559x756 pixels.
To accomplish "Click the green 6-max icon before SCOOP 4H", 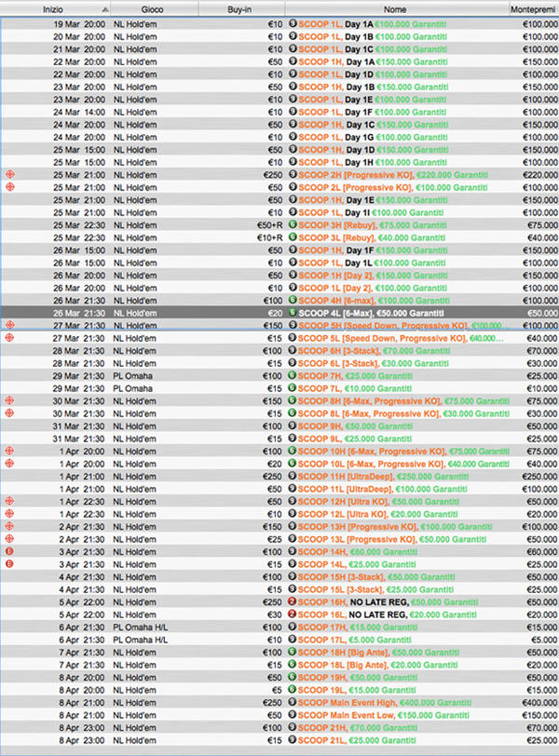I will [x=293, y=300].
